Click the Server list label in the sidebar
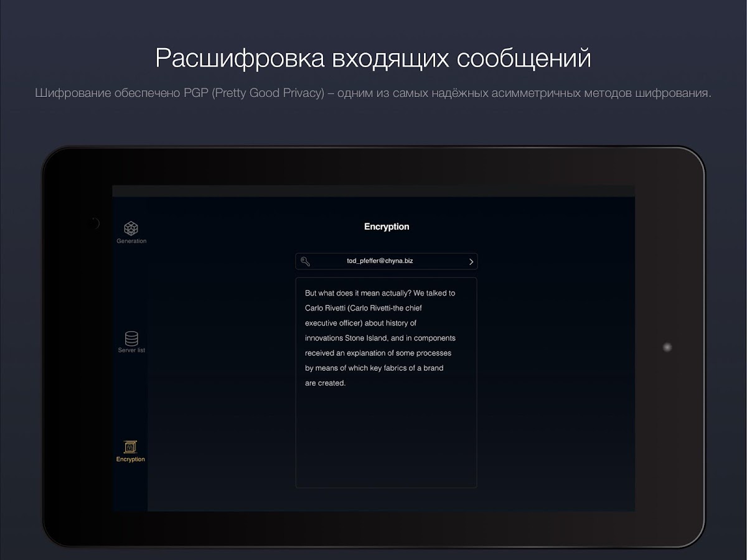The width and height of the screenshot is (747, 560). click(x=131, y=350)
